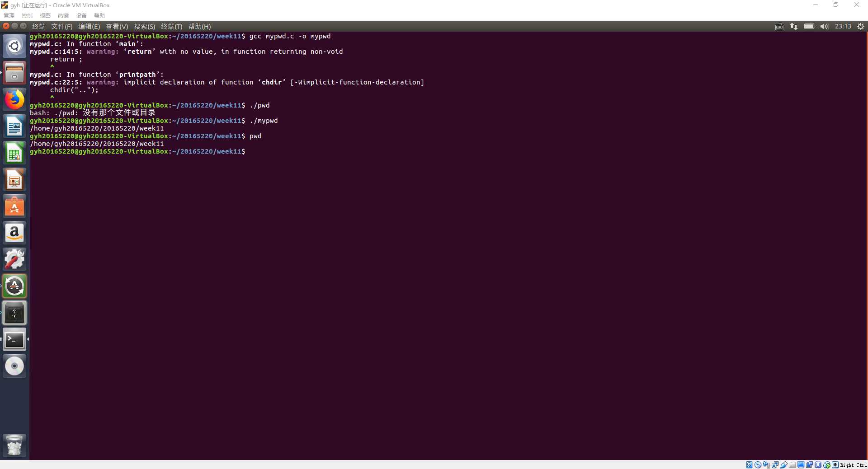The width and height of the screenshot is (868, 469).
Task: Open terminal 文件(F) menu
Action: pyautogui.click(x=62, y=27)
